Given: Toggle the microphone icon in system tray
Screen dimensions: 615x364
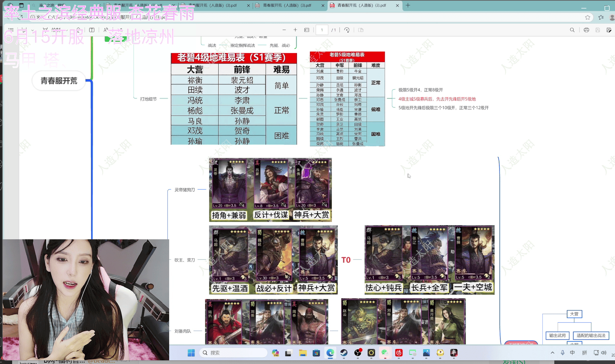Looking at the screenshot, I should (x=562, y=353).
